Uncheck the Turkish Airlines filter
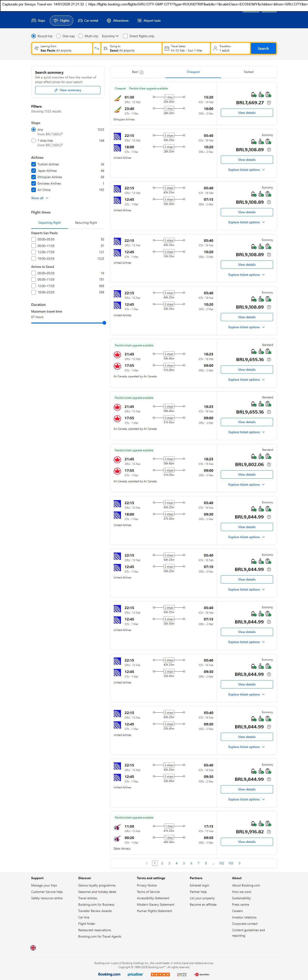308x980 pixels. coord(34,164)
